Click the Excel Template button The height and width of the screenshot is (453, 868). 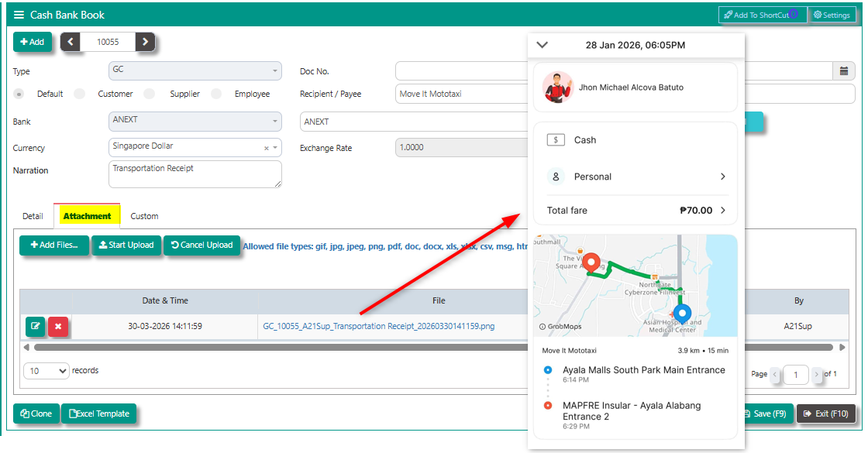pos(98,414)
